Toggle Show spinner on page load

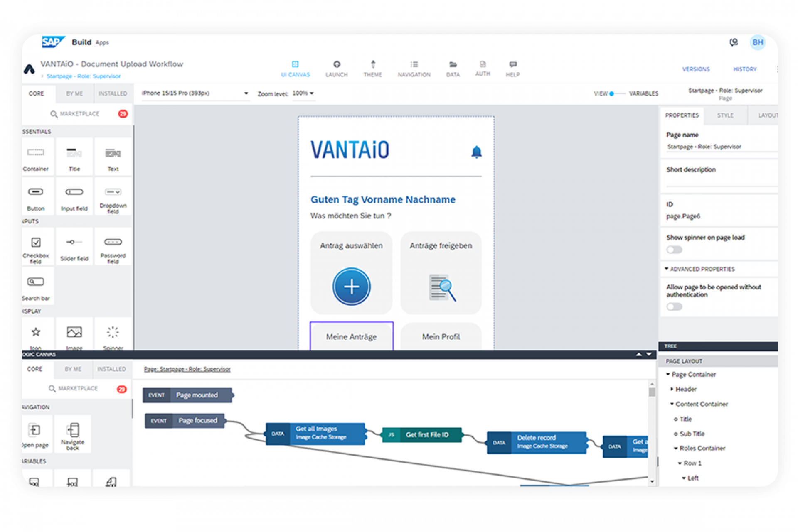[x=674, y=250]
